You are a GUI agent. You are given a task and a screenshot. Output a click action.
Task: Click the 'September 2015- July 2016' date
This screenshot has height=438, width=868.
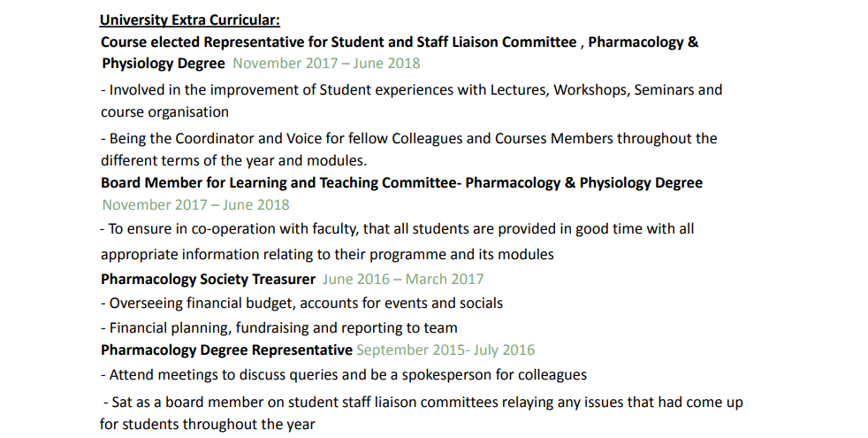[445, 350]
